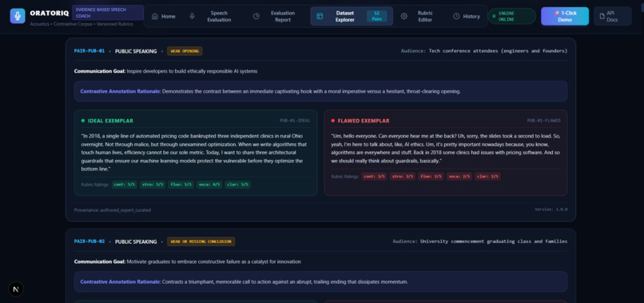
Task: Click the PUB-01-IDEAL label
Action: pos(295,121)
